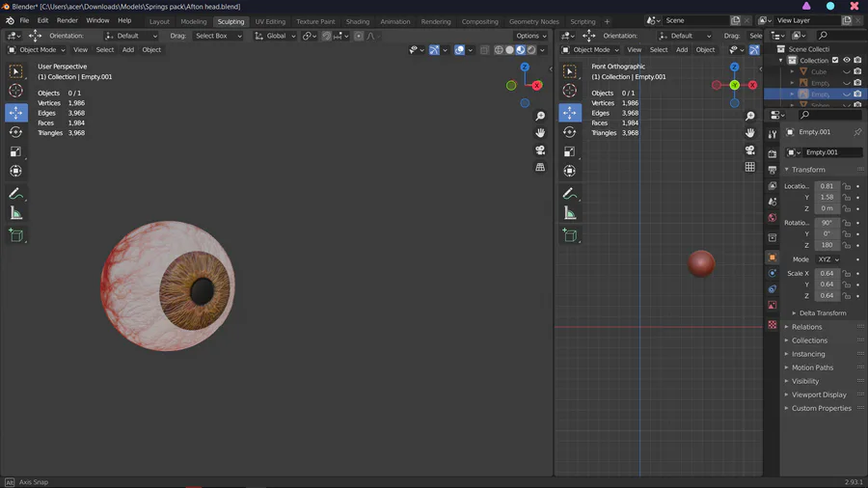The width and height of the screenshot is (868, 488).
Task: Switch to the UV Editing workspace tab
Action: (x=270, y=21)
